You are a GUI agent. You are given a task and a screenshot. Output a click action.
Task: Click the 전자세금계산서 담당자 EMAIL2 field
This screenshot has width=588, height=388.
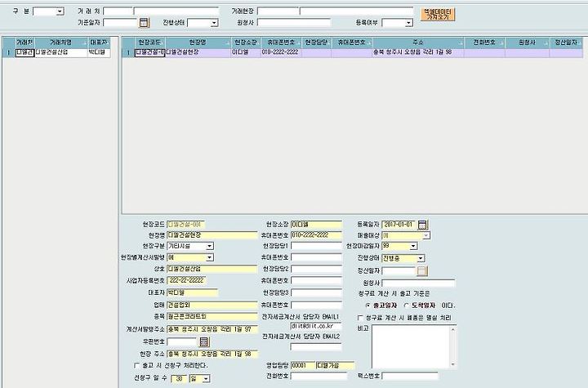(316, 346)
